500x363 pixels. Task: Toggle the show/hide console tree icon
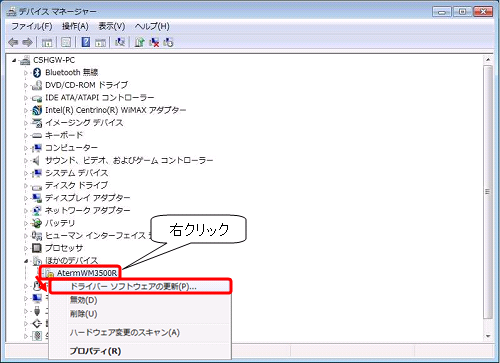[x=47, y=42]
